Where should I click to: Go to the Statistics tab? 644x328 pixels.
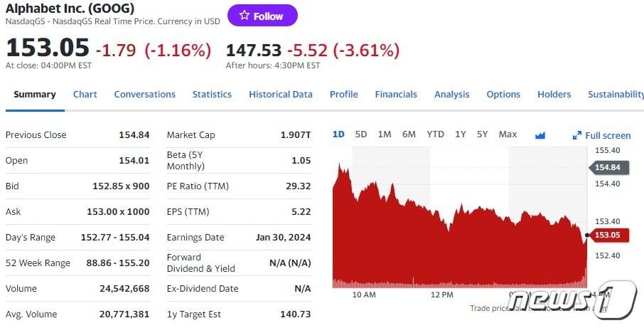coord(212,94)
